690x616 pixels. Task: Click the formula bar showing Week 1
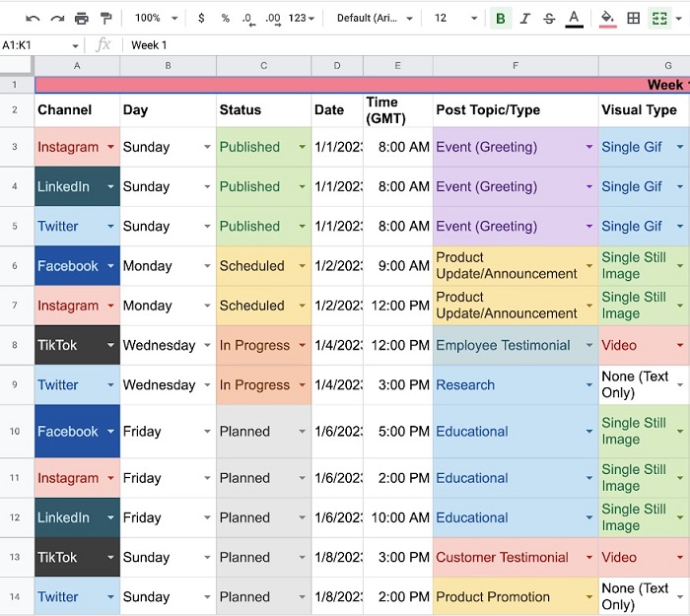405,45
